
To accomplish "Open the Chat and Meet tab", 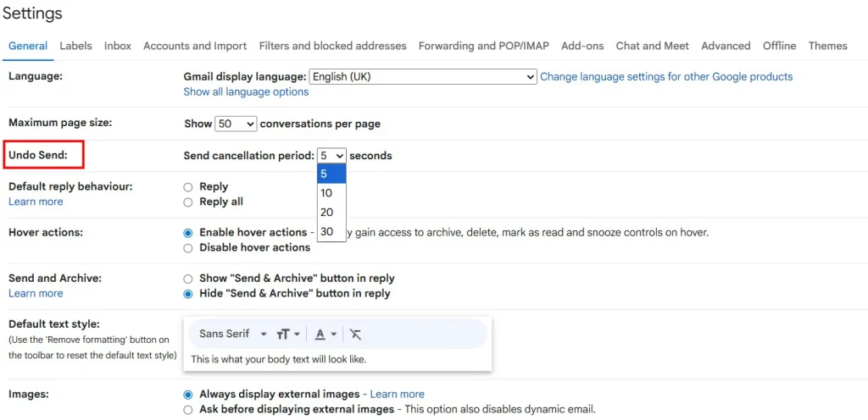I will pyautogui.click(x=653, y=46).
